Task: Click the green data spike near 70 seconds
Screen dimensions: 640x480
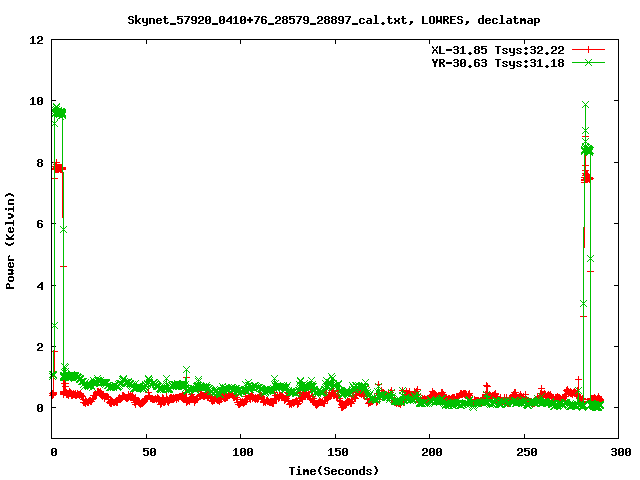Action: (x=186, y=370)
